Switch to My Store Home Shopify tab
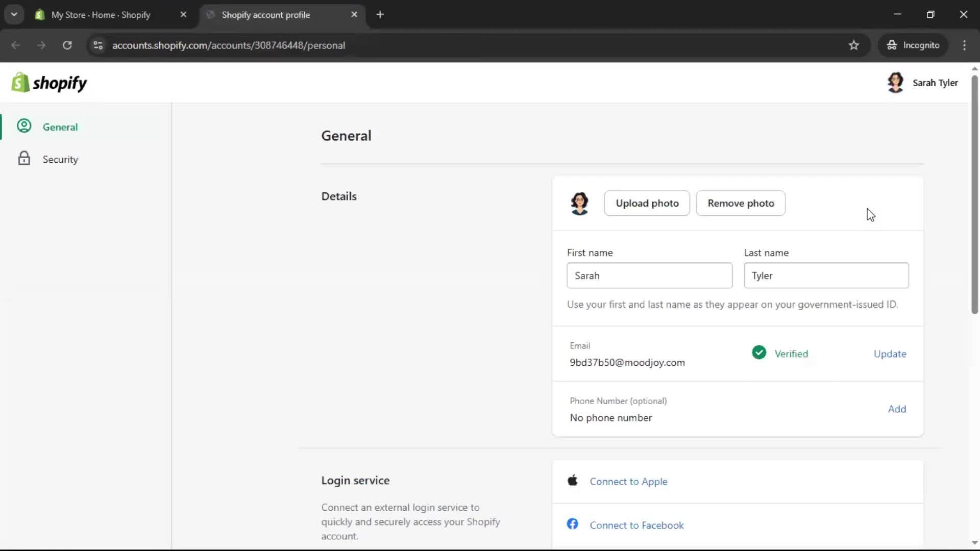This screenshot has height=551, width=980. (x=101, y=15)
